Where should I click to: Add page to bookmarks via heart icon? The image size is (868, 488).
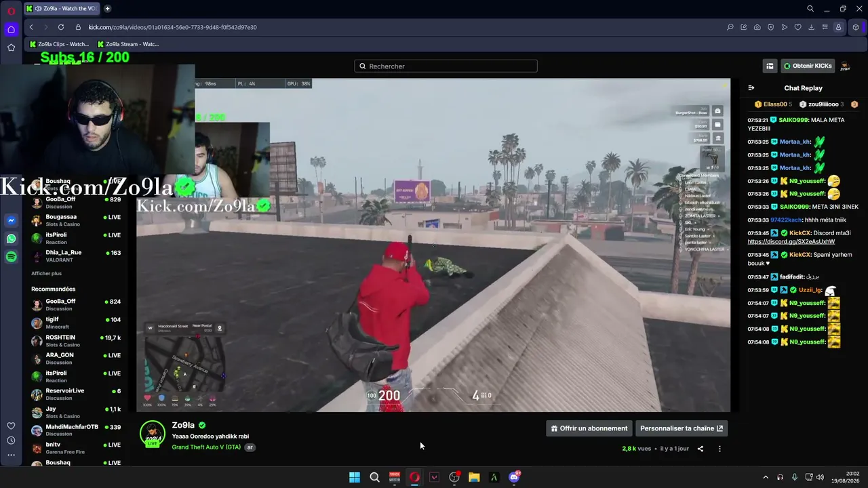797,27
